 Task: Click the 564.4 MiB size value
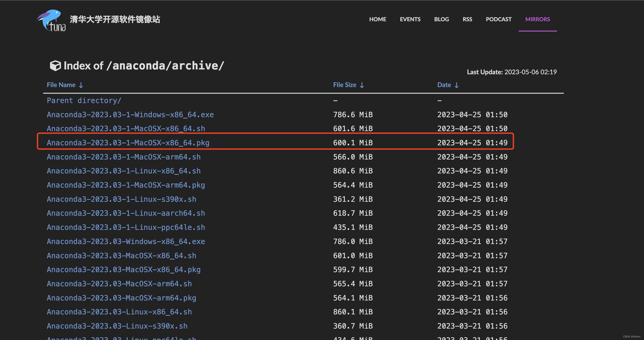(353, 185)
